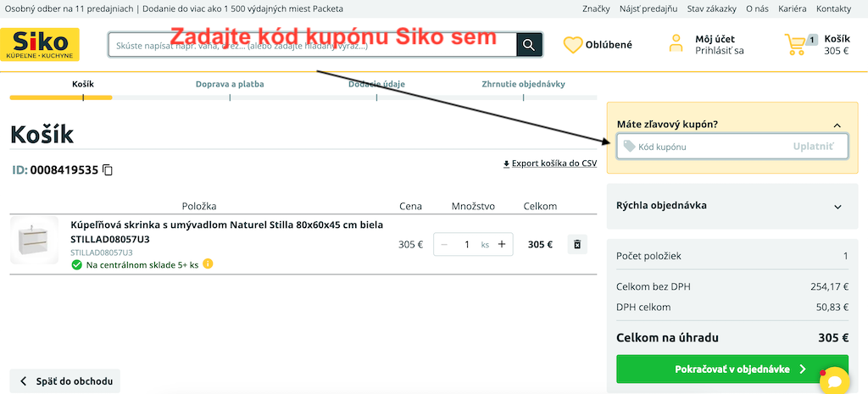The width and height of the screenshot is (868, 394).
Task: Click the Siko logo
Action: coord(40,44)
